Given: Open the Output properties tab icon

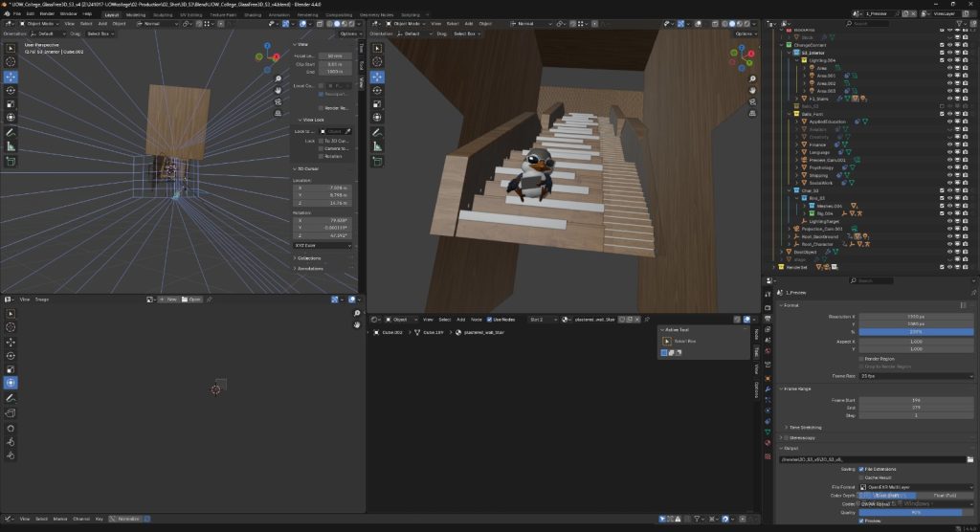Looking at the screenshot, I should click(x=768, y=319).
